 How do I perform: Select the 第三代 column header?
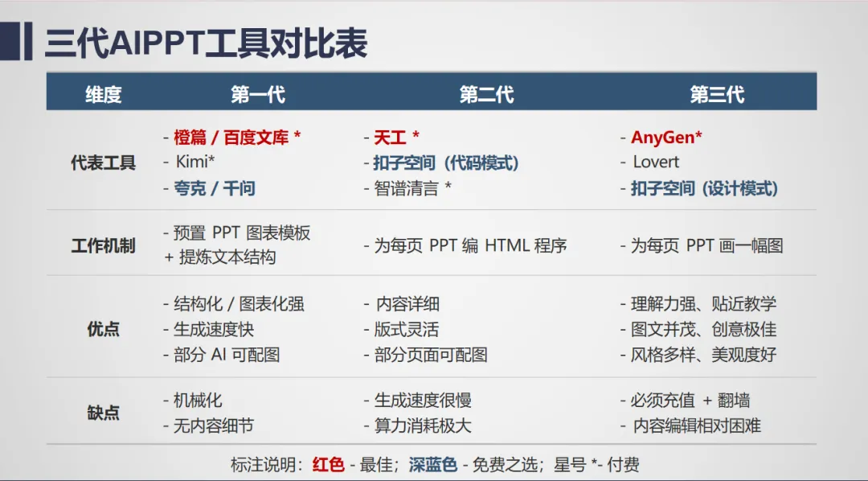tap(717, 94)
